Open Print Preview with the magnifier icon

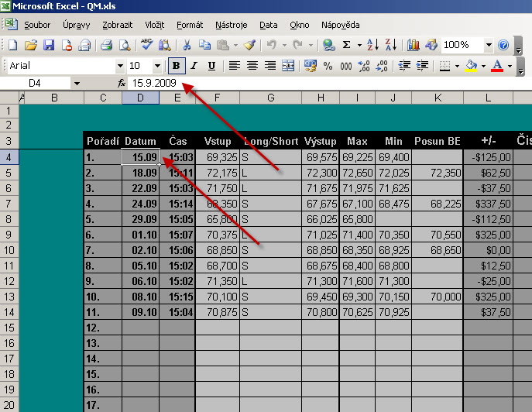[x=125, y=45]
